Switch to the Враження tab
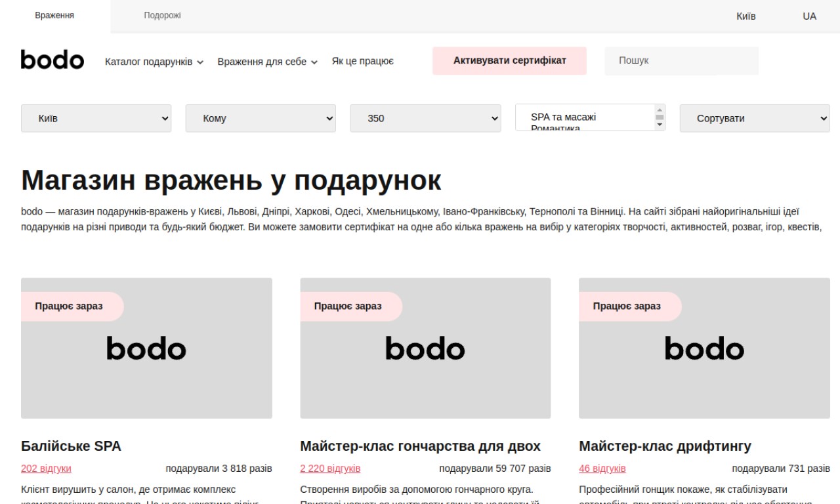 (54, 16)
